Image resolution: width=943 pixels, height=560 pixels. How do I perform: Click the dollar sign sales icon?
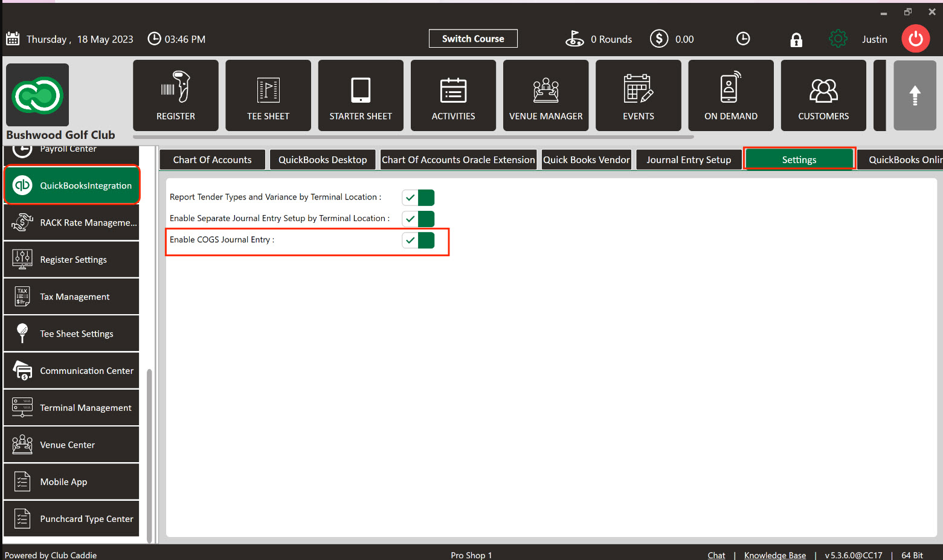coord(659,39)
